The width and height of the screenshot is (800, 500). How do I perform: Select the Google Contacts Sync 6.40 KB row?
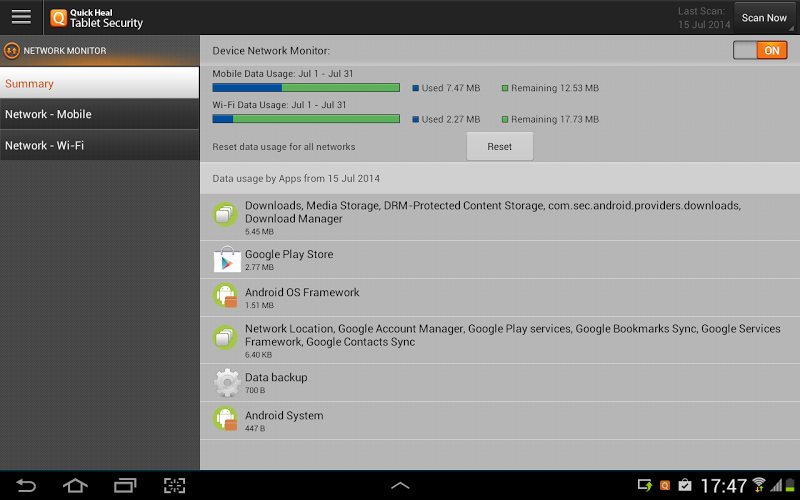[x=500, y=340]
